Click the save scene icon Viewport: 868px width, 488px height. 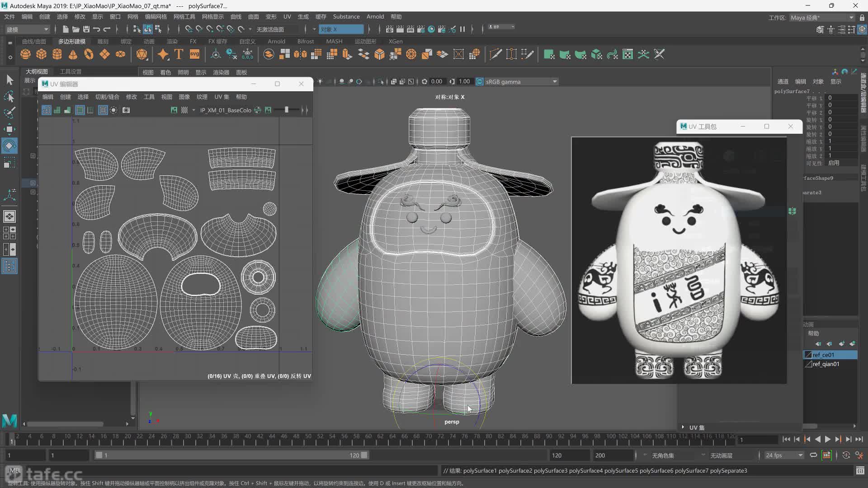pos(86,29)
